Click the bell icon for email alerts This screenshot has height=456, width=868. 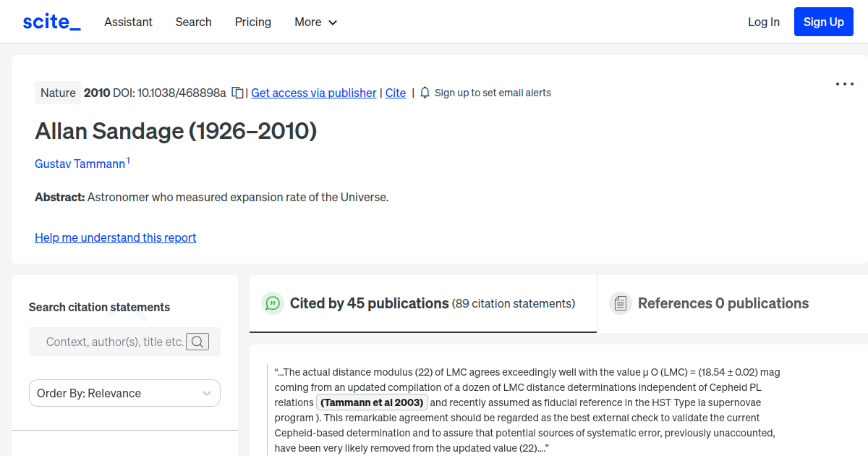tap(425, 93)
